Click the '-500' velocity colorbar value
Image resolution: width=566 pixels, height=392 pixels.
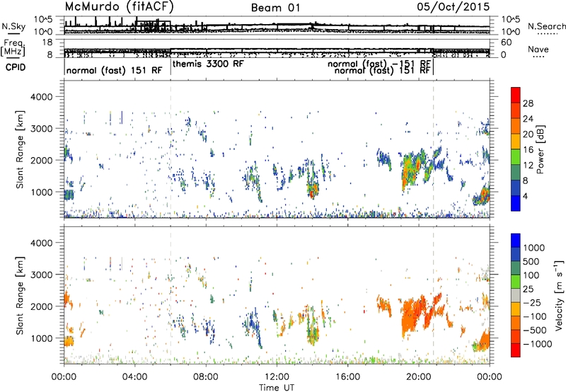535,330
